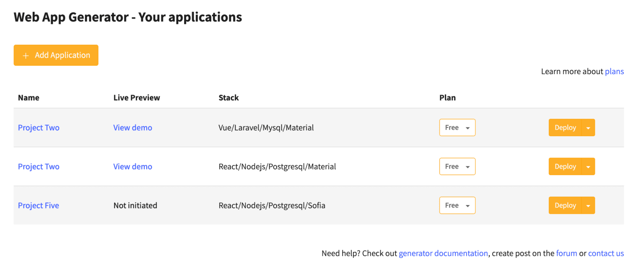Open the Project Five application
Screen dimensions: 644x275
38,206
